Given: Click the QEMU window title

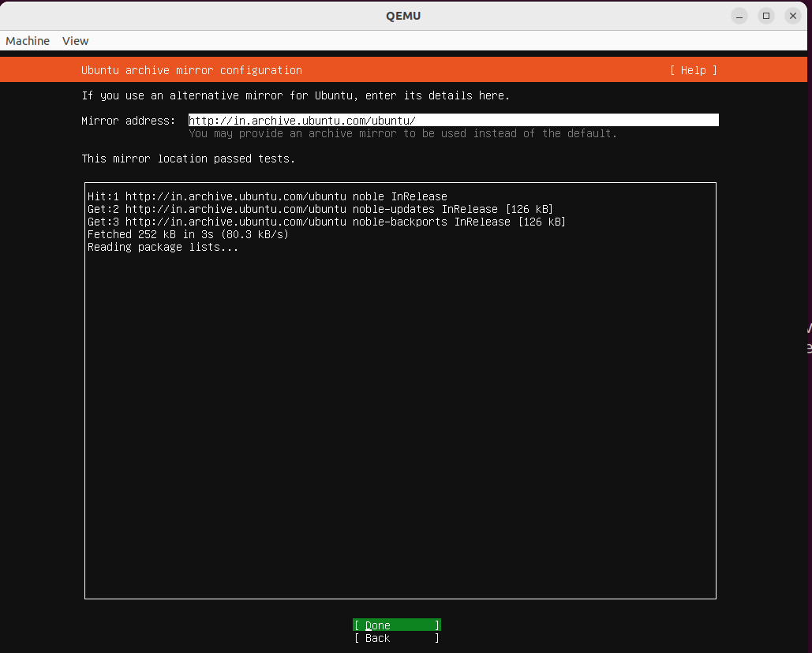Looking at the screenshot, I should [403, 15].
